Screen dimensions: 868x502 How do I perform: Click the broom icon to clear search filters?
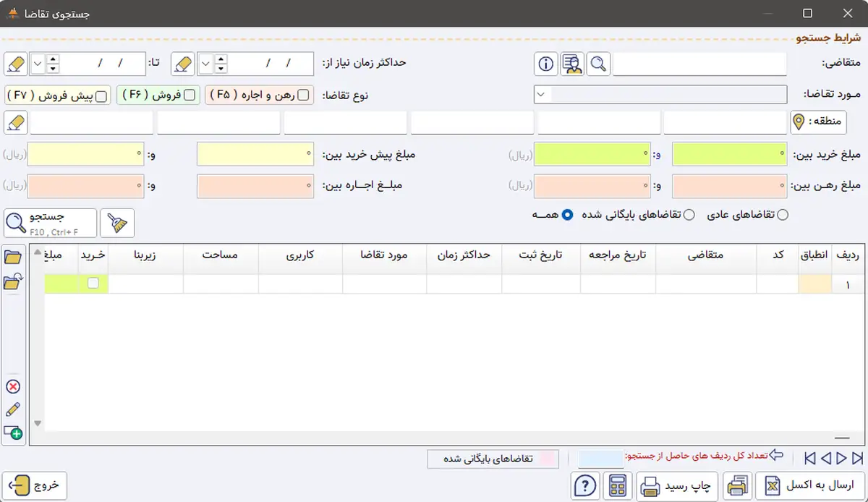(x=116, y=224)
